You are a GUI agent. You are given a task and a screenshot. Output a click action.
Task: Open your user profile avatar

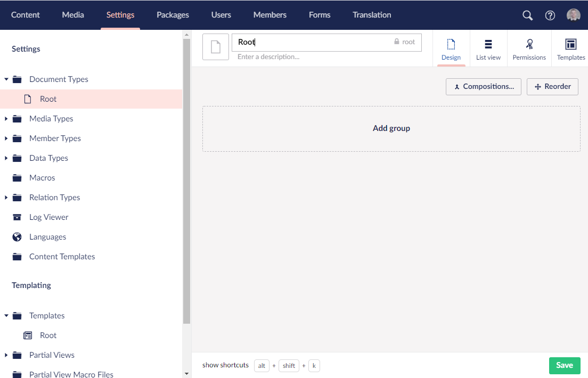tap(573, 15)
